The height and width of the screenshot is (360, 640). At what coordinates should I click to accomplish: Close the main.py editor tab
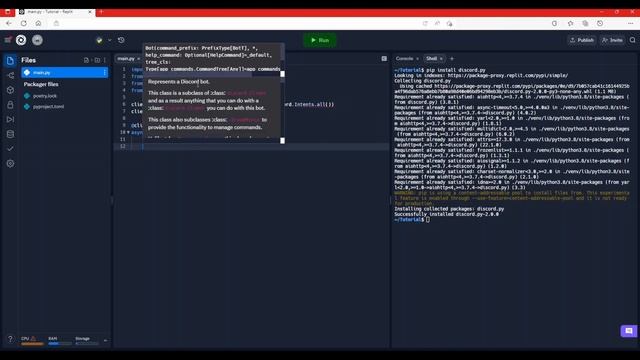click(x=139, y=59)
